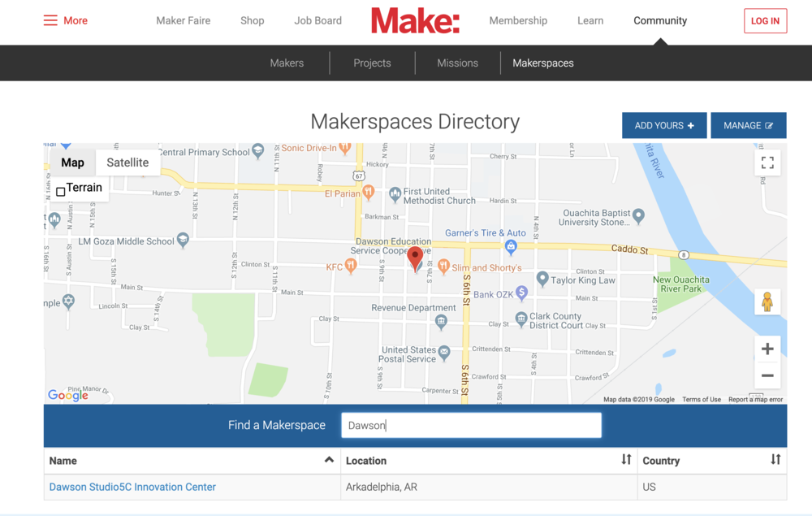Image resolution: width=812 pixels, height=516 pixels.
Task: Toggle fullscreen map view
Action: (x=767, y=163)
